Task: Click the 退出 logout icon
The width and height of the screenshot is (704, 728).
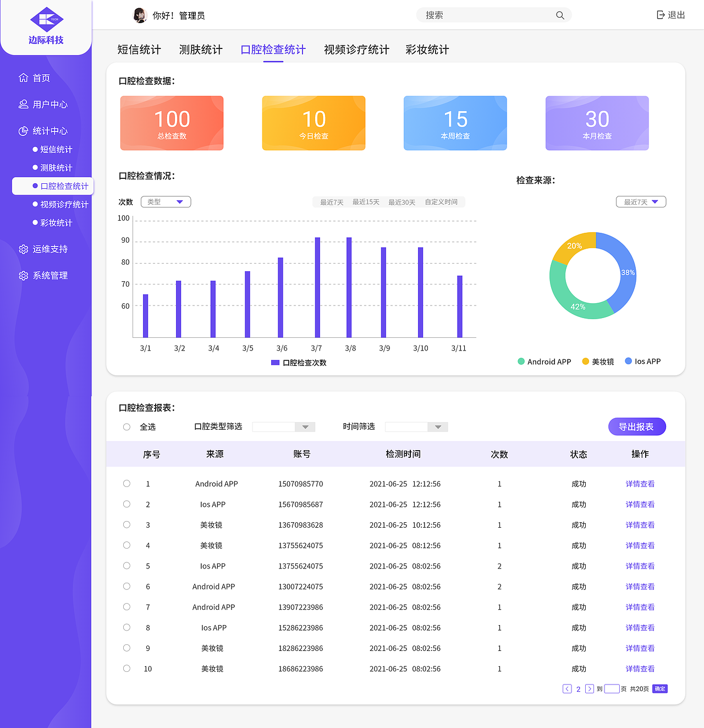Action: [x=660, y=14]
